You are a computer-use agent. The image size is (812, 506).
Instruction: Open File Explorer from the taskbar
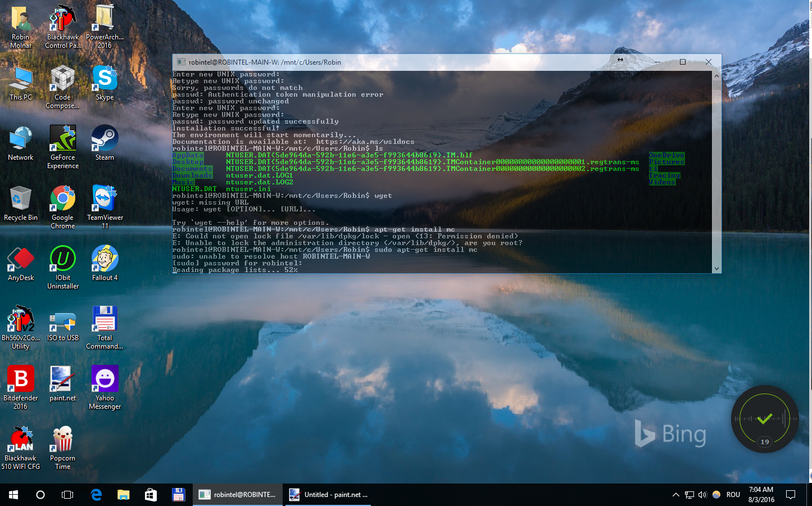[124, 495]
